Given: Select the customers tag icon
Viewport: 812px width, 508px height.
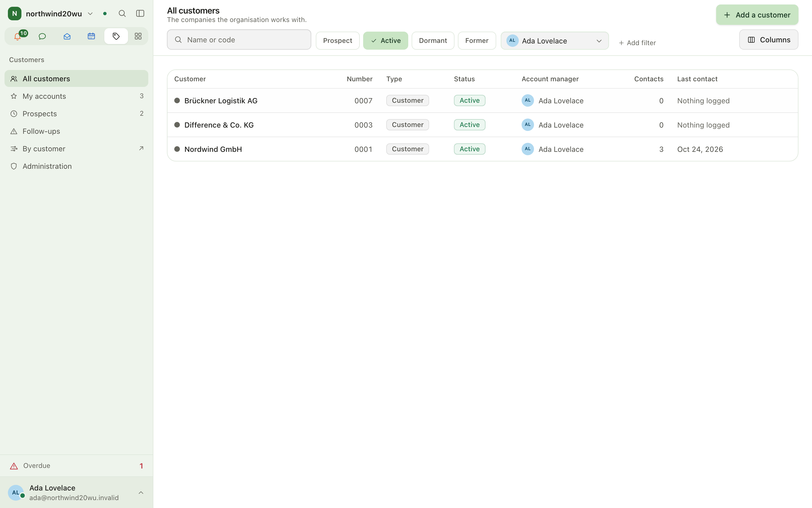Looking at the screenshot, I should 116,36.
